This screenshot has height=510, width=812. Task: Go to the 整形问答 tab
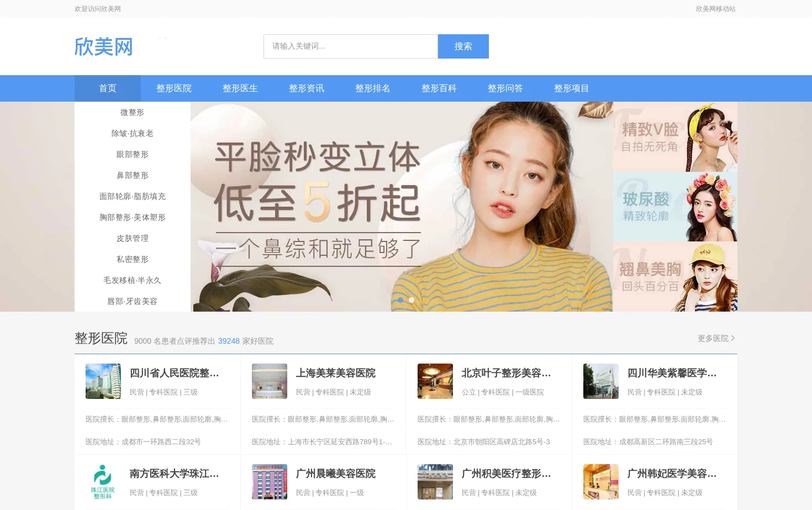click(505, 88)
